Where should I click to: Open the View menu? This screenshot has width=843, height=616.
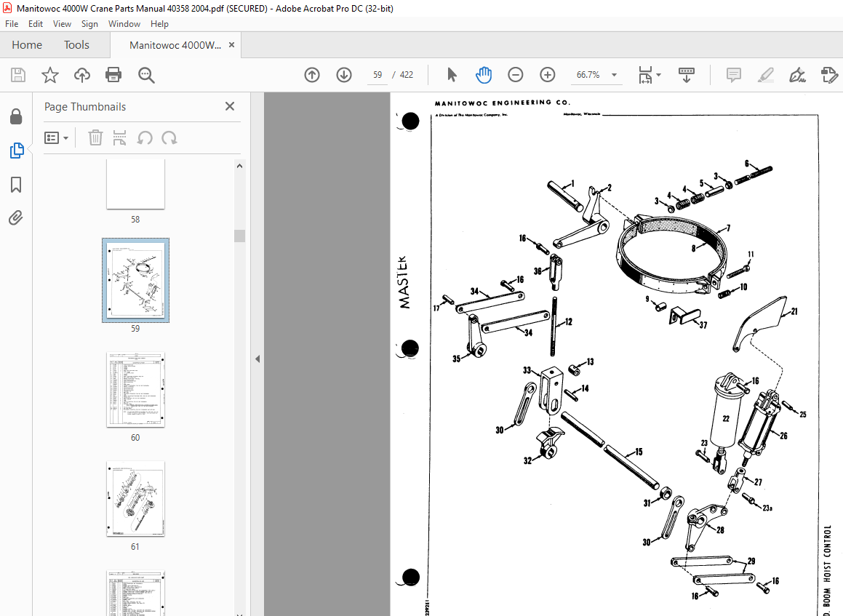pos(62,24)
